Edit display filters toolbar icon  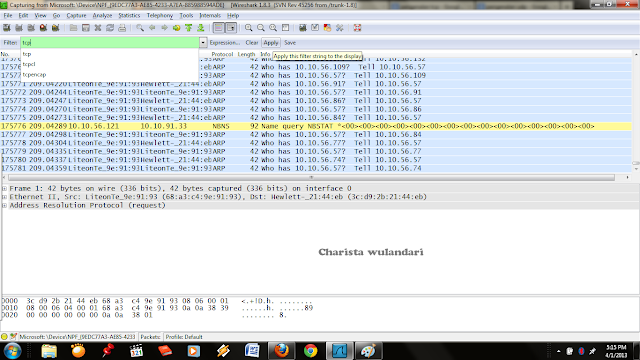coord(315,28)
